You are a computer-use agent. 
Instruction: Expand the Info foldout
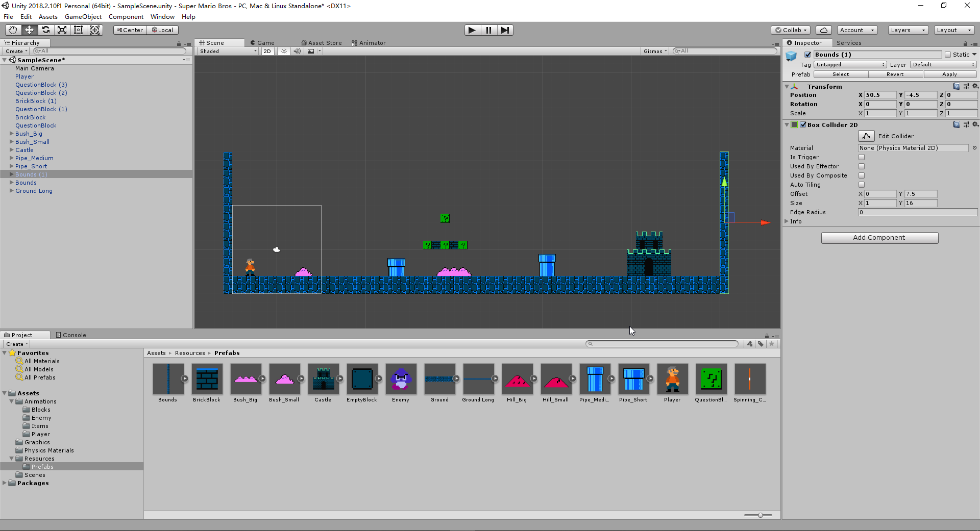(x=787, y=221)
